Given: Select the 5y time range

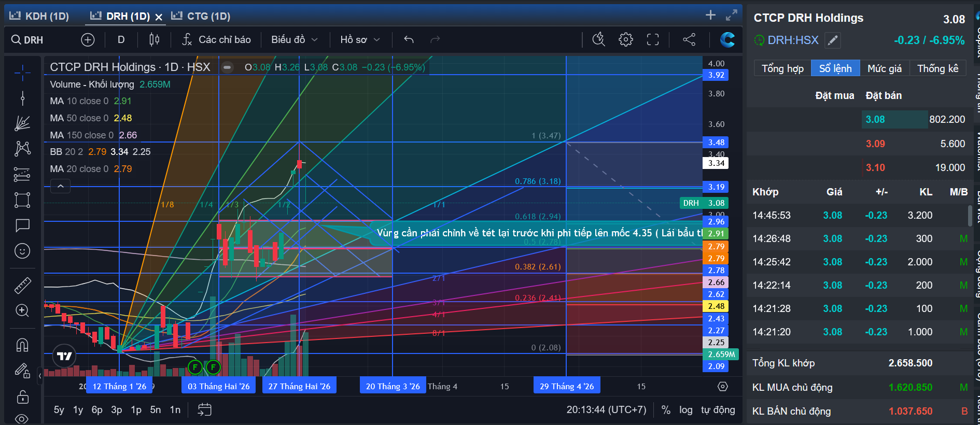Looking at the screenshot, I should tap(59, 410).
